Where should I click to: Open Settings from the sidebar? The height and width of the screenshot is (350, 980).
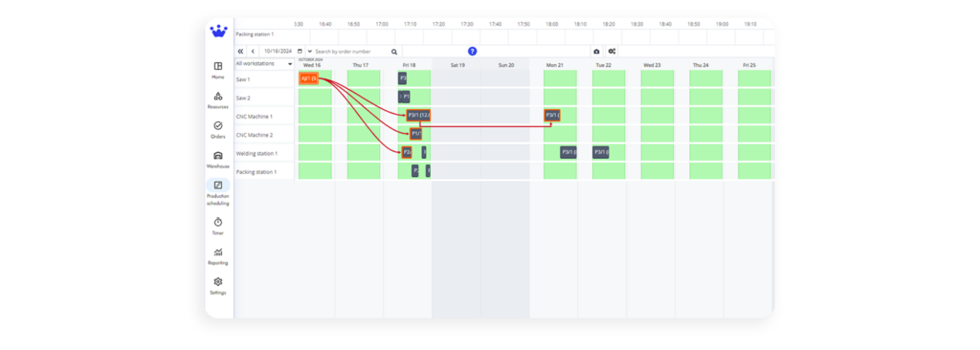click(218, 286)
